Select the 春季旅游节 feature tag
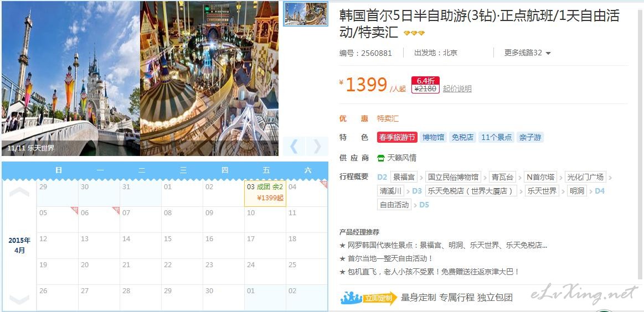 pos(397,138)
